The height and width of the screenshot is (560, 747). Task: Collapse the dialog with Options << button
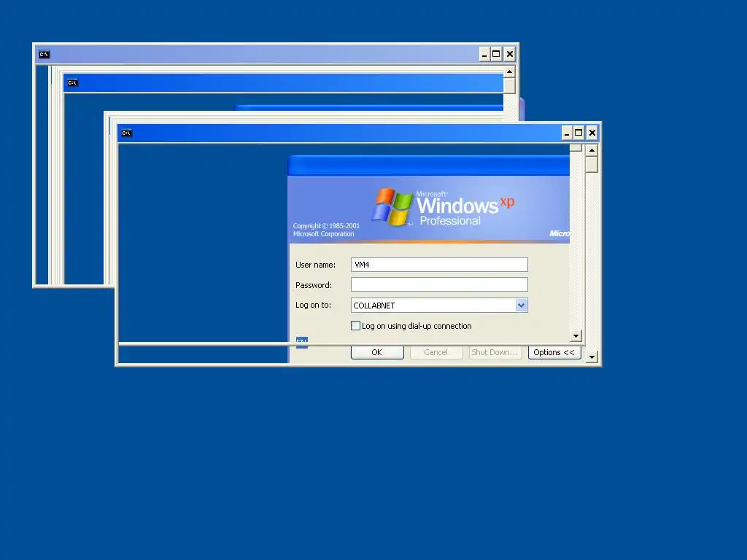coord(554,352)
